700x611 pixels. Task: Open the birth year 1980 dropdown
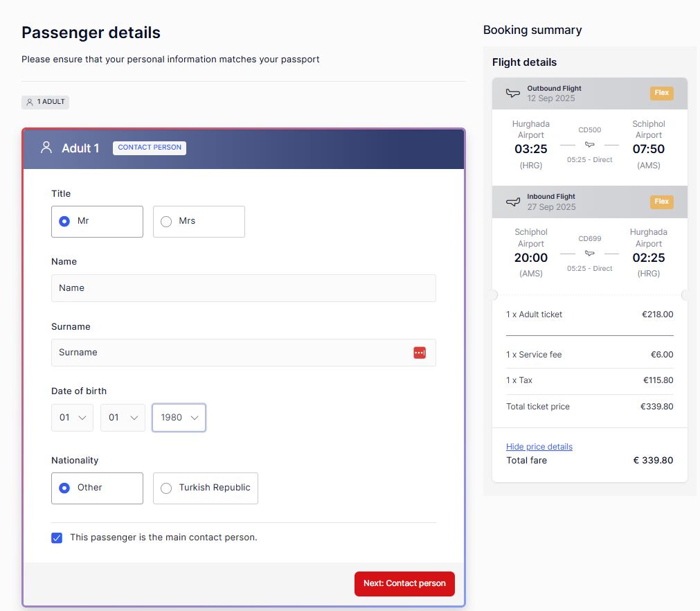point(179,418)
